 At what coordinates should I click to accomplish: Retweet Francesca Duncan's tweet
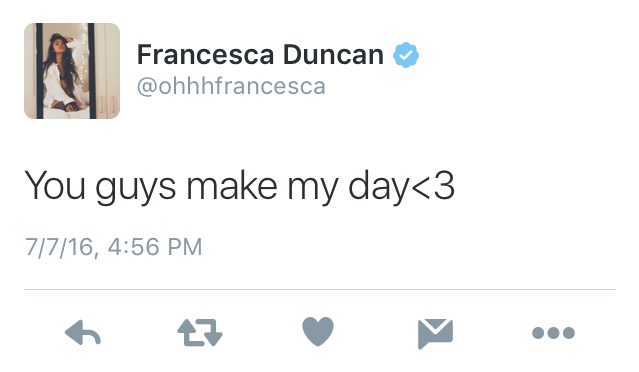200,332
